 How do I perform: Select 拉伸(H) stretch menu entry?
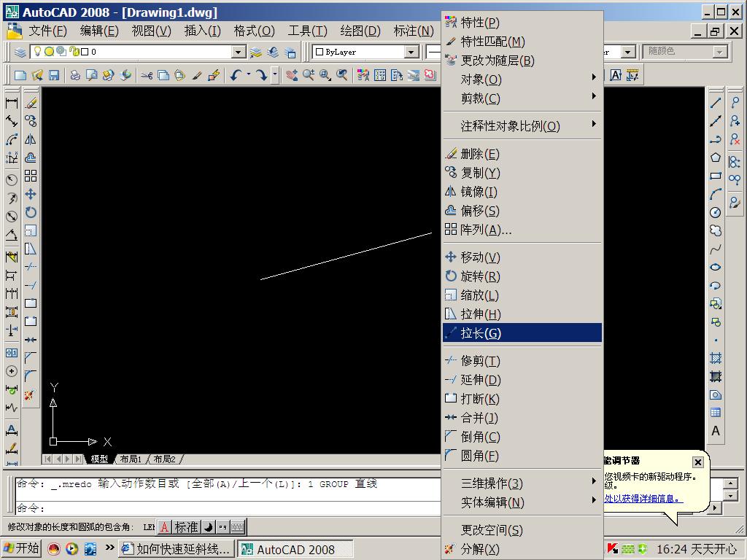pyautogui.click(x=522, y=314)
